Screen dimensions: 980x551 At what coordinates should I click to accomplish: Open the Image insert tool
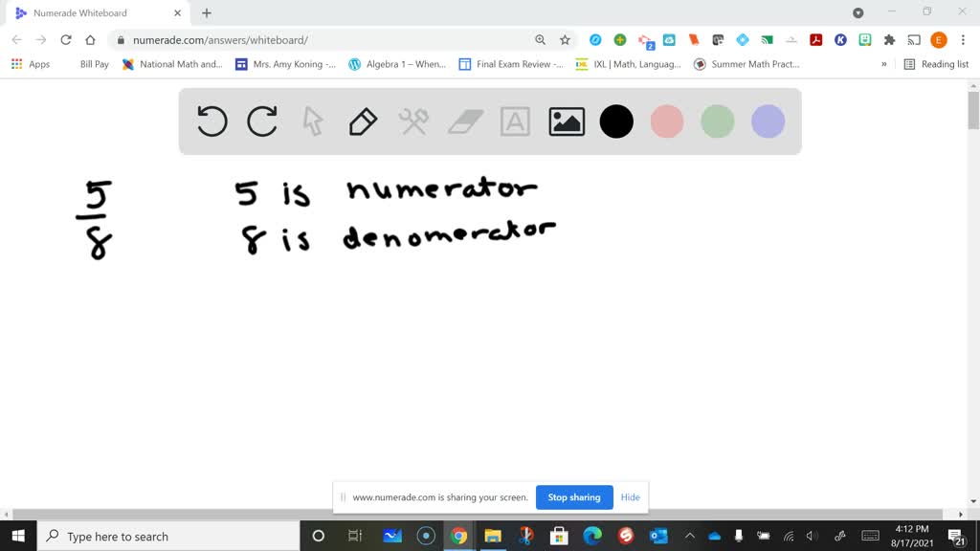pyautogui.click(x=566, y=121)
